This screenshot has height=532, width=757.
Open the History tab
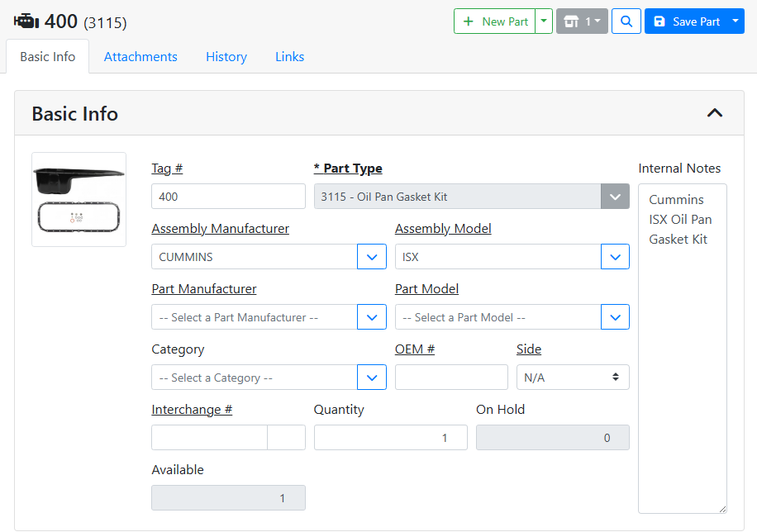(x=226, y=57)
